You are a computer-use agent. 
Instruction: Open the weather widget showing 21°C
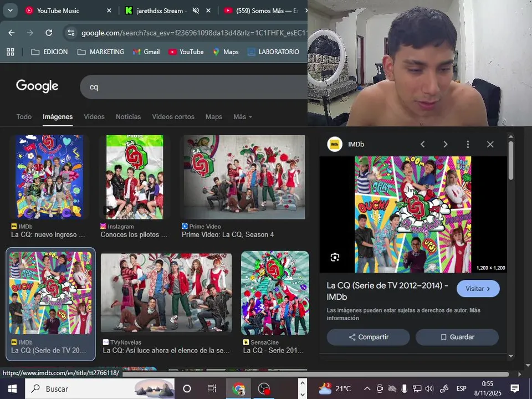tap(335, 388)
